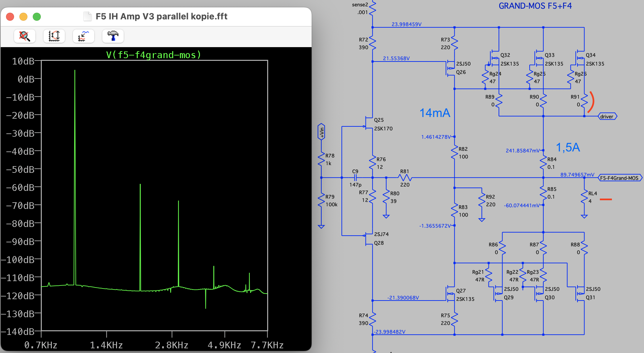The height and width of the screenshot is (353, 644).
Task: Select resistor R78 1k symbol
Action: [321, 159]
